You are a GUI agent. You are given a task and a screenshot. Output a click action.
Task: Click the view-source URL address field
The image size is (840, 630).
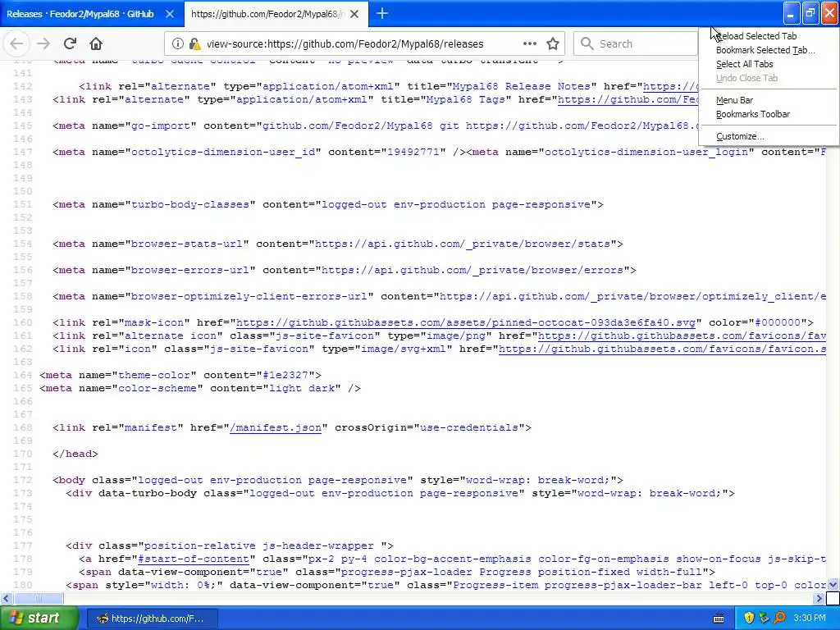pos(345,44)
